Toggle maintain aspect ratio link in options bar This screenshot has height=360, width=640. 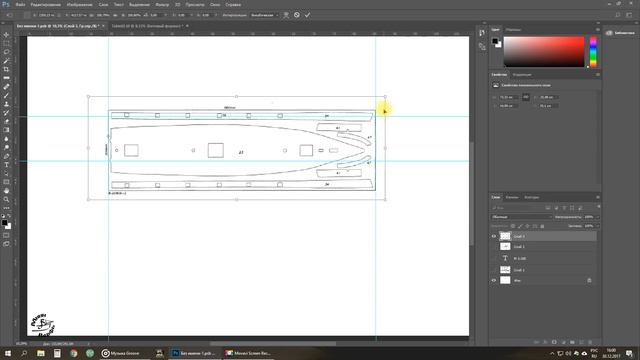(x=116, y=15)
